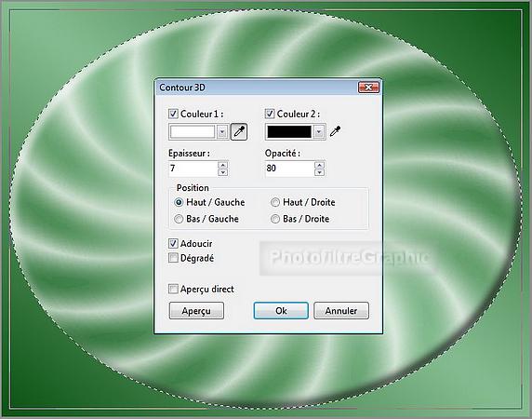Close the Contour 3D dialog
This screenshot has width=532, height=419.
click(x=368, y=88)
